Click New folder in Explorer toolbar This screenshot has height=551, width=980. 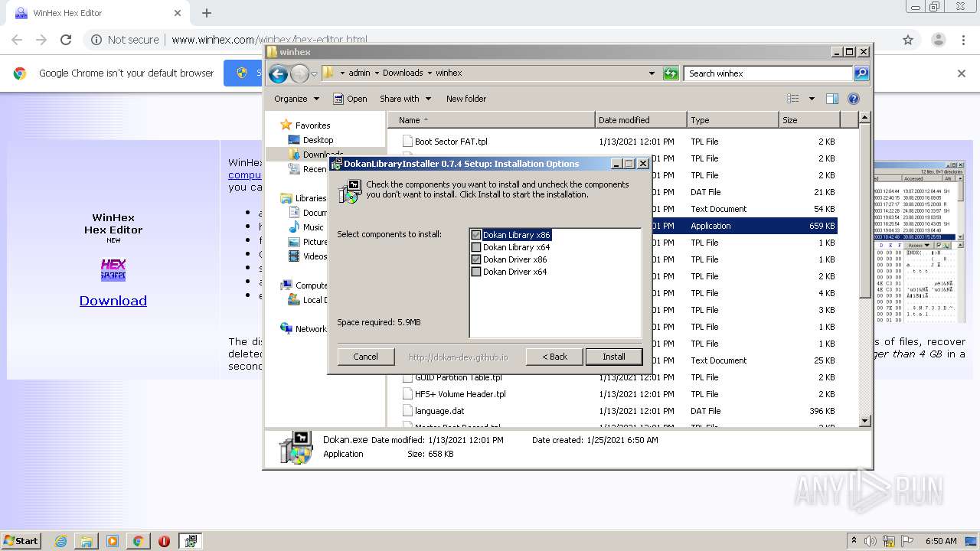click(x=466, y=99)
